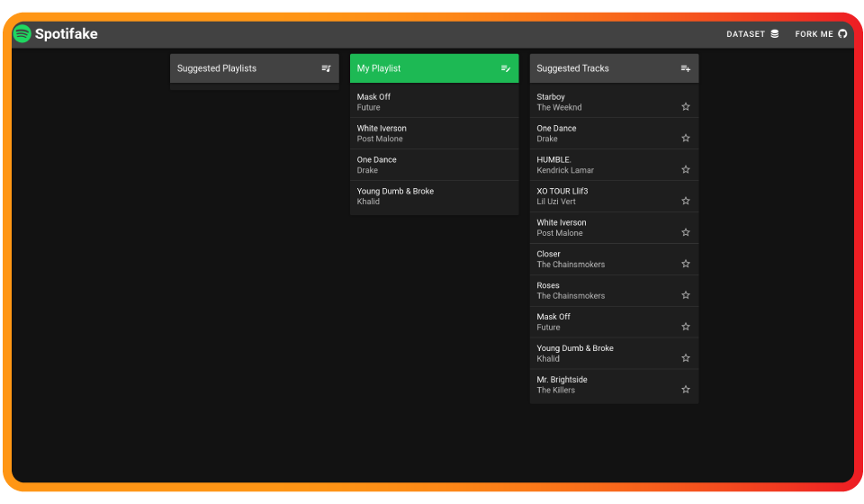This screenshot has width=864, height=504.
Task: Click artist name Kendrick Lamar
Action: click(x=565, y=170)
